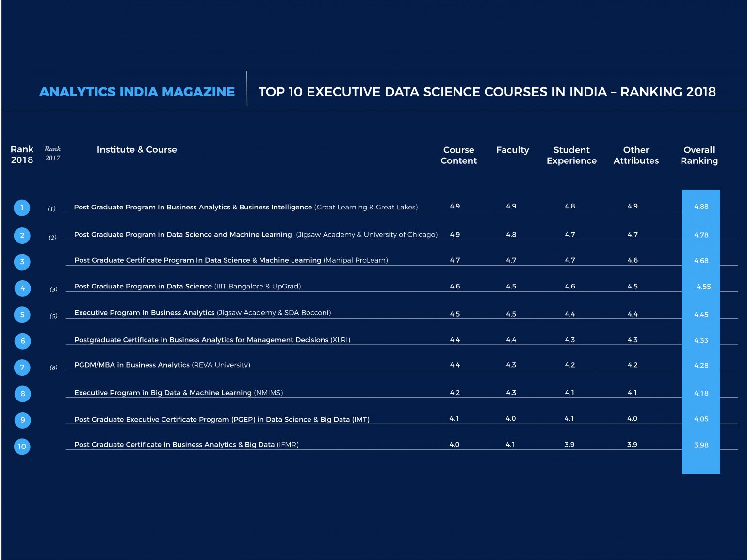Expand the Student Experience column header

pyautogui.click(x=572, y=155)
